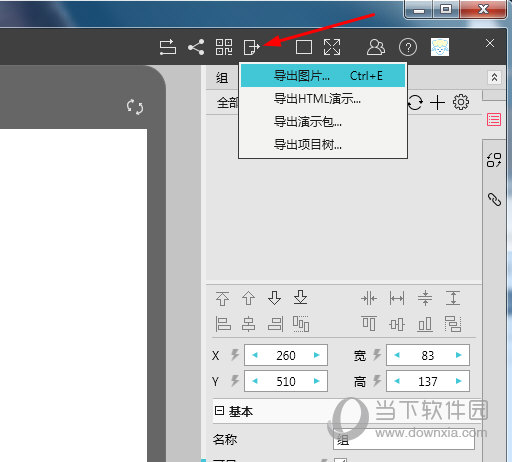The width and height of the screenshot is (512, 462).
Task: Open the help question mark icon
Action: [x=408, y=47]
